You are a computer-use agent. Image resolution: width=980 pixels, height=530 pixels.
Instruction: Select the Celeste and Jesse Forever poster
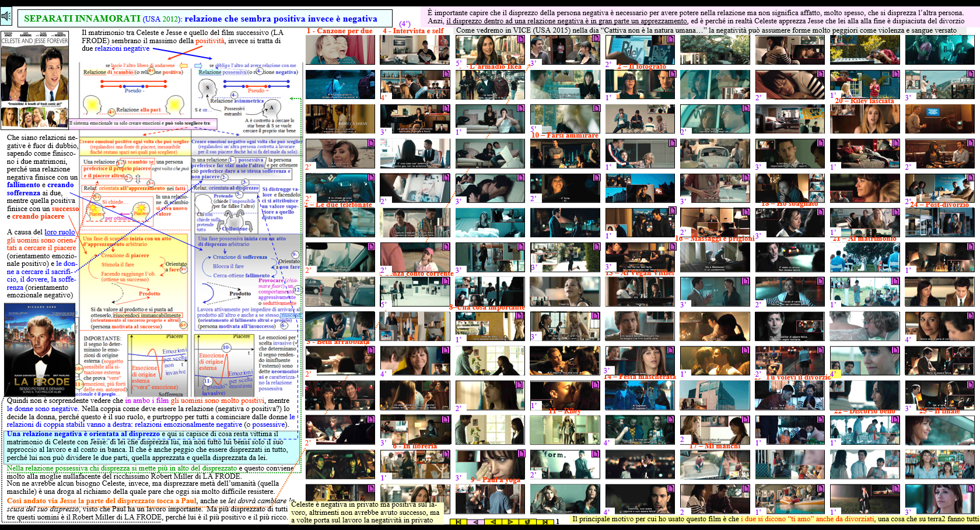point(34,79)
